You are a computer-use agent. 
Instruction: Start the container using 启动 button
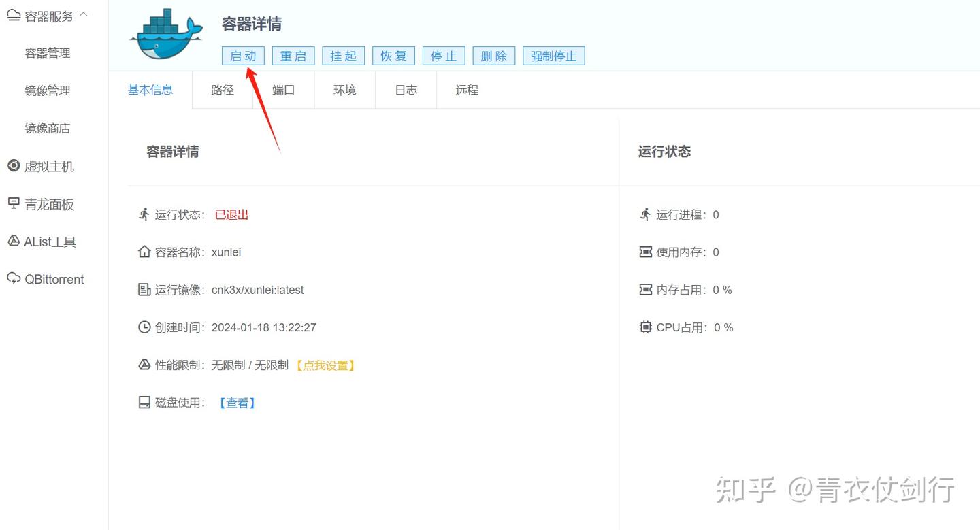(243, 56)
